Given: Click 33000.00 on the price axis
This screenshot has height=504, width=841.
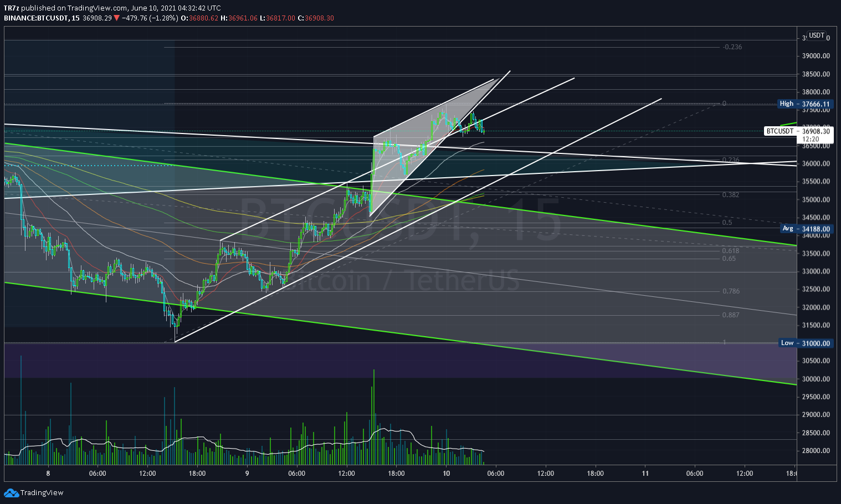Looking at the screenshot, I should 816,271.
